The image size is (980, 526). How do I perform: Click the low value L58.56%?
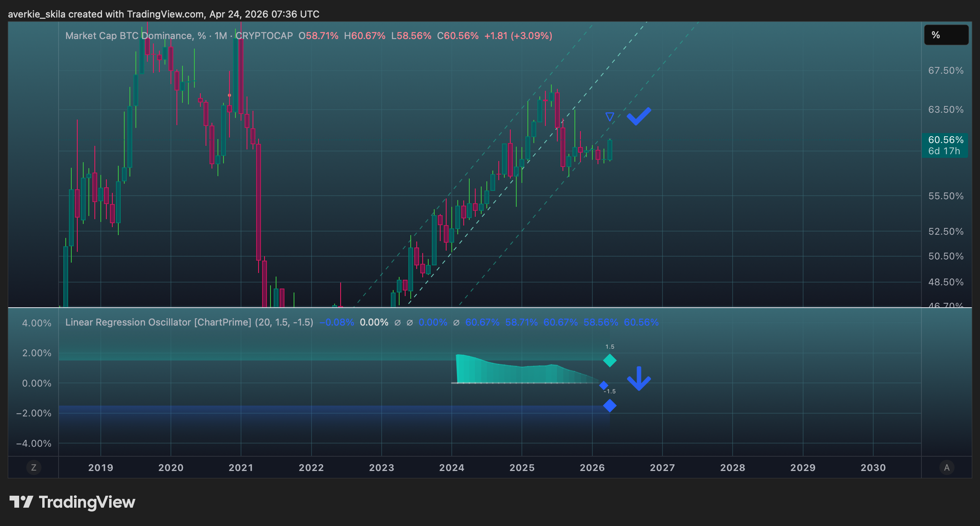411,36
